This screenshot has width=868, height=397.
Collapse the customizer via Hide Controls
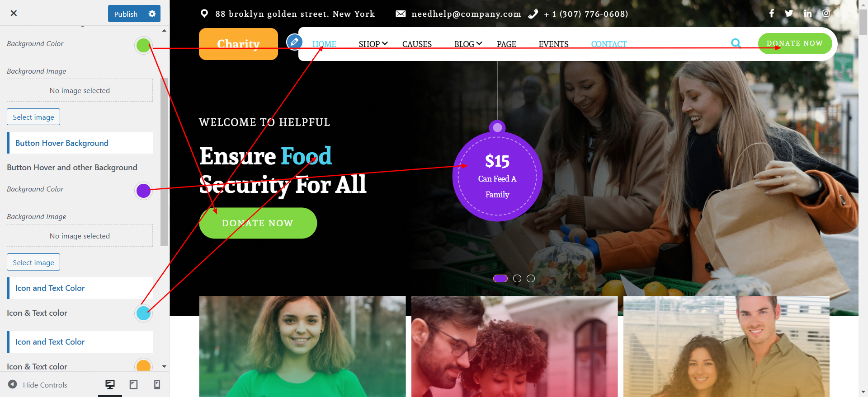(38, 385)
